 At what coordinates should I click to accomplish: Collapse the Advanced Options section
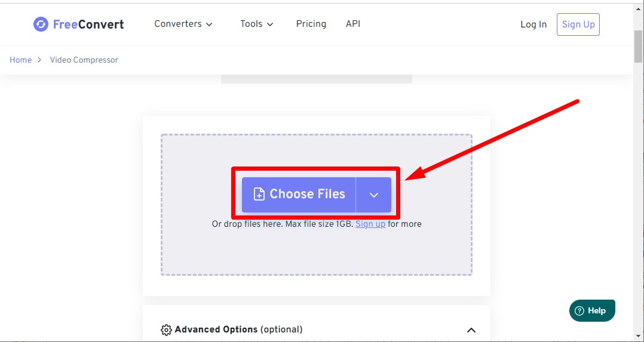coord(471,330)
